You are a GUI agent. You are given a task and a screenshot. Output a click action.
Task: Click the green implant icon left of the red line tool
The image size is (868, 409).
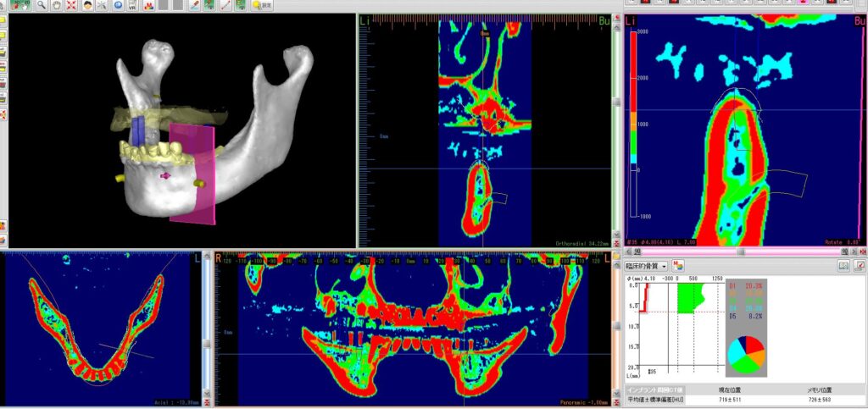(x=209, y=5)
